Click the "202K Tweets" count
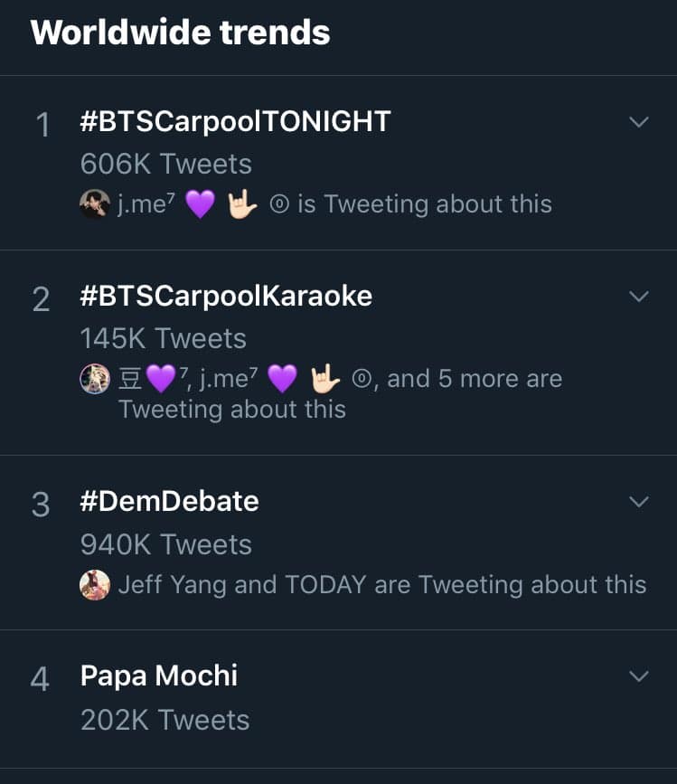The height and width of the screenshot is (784, 677). [x=165, y=720]
